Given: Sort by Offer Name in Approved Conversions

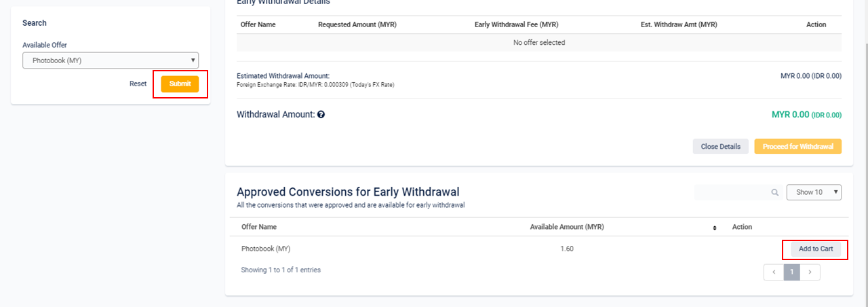Looking at the screenshot, I should [x=259, y=227].
